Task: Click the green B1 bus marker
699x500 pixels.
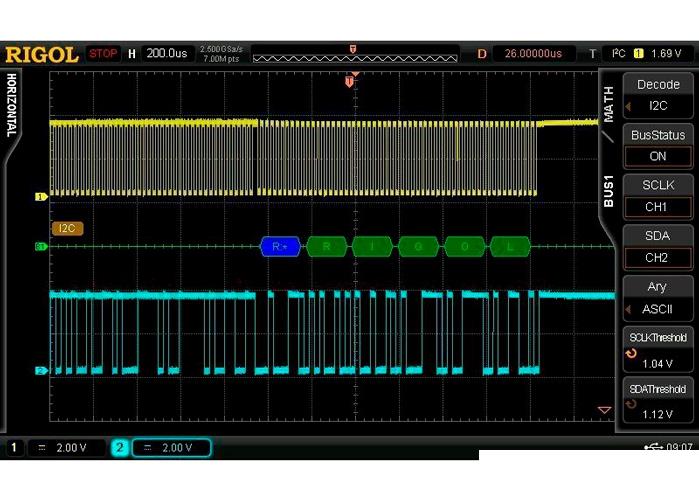Action: pyautogui.click(x=41, y=246)
